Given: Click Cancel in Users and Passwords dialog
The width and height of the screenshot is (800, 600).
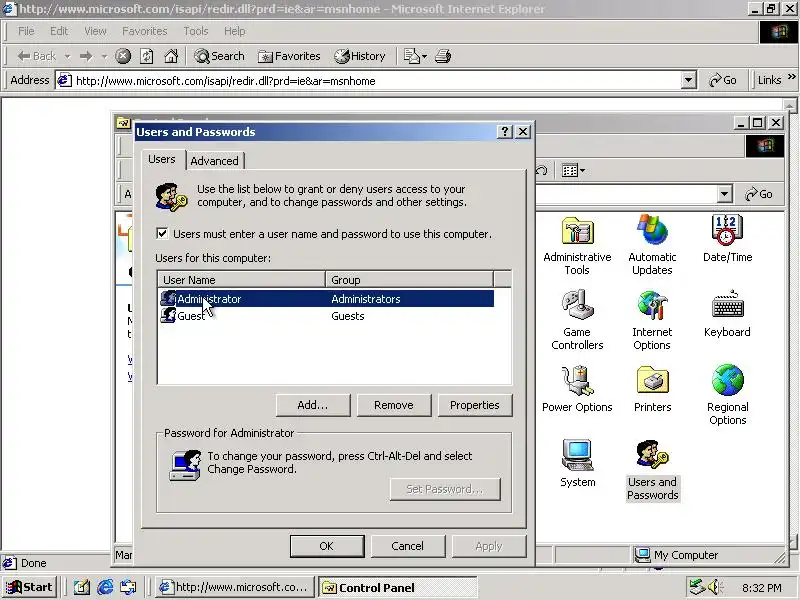Looking at the screenshot, I should click(x=408, y=546).
